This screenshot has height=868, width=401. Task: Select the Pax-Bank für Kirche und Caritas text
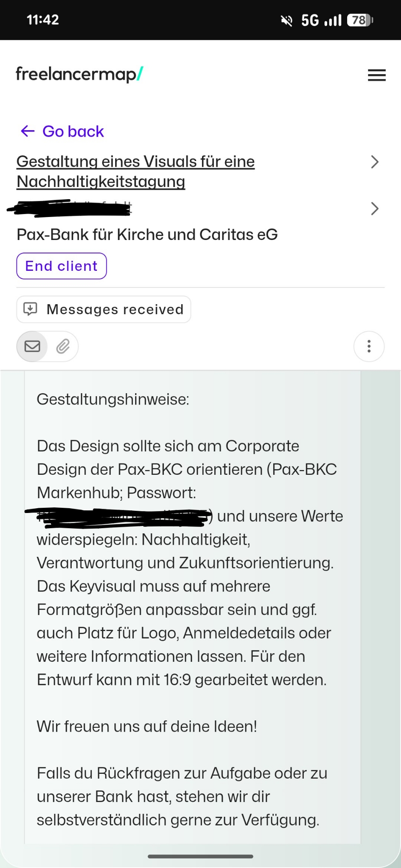(147, 235)
